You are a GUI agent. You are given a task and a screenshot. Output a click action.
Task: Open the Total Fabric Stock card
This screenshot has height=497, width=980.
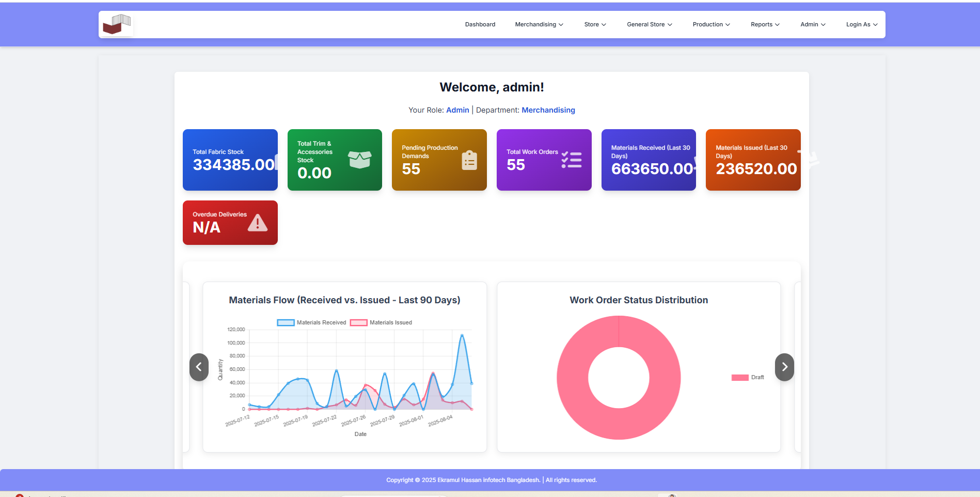(x=230, y=160)
